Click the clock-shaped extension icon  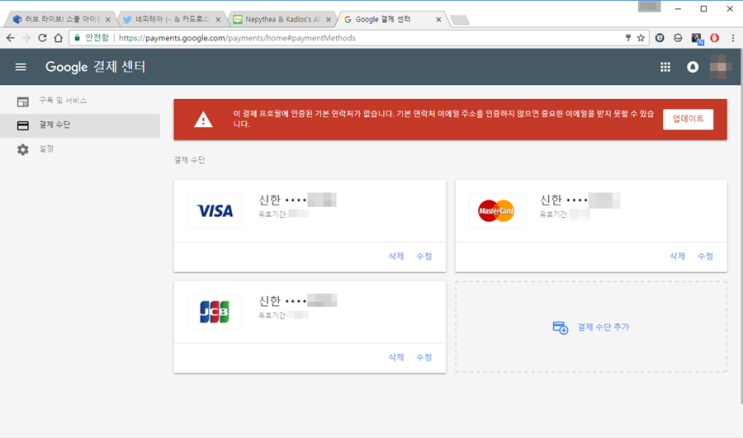click(660, 38)
